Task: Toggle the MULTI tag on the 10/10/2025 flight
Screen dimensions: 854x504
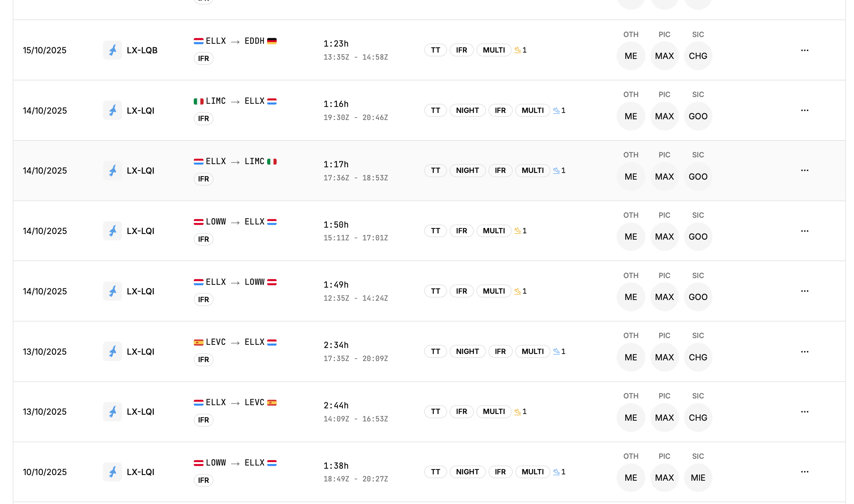Action: (533, 472)
